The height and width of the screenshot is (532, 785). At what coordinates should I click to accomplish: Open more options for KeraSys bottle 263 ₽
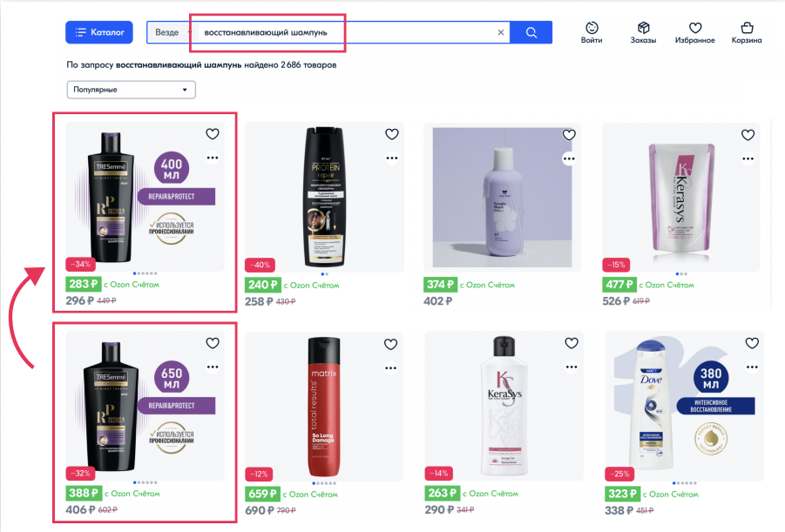click(x=572, y=367)
